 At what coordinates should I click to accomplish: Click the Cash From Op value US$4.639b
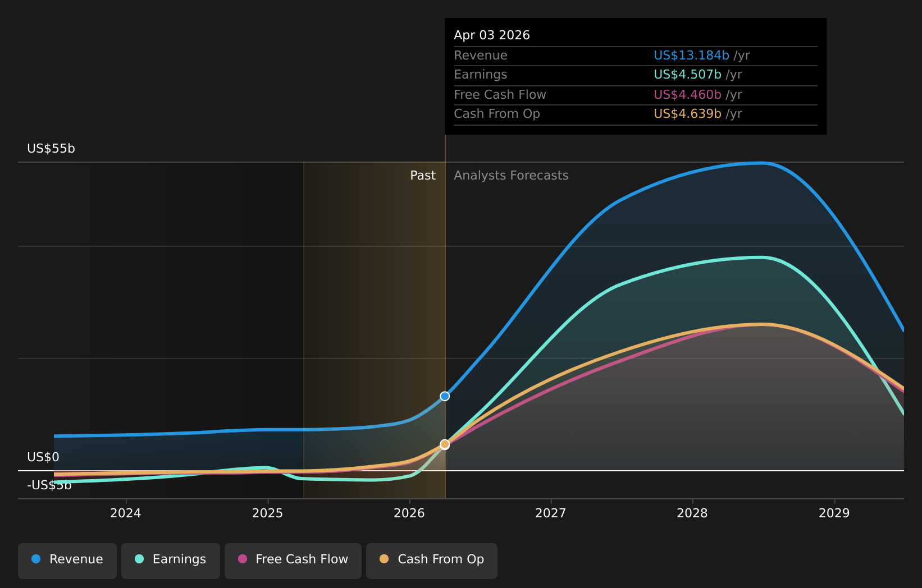[687, 114]
